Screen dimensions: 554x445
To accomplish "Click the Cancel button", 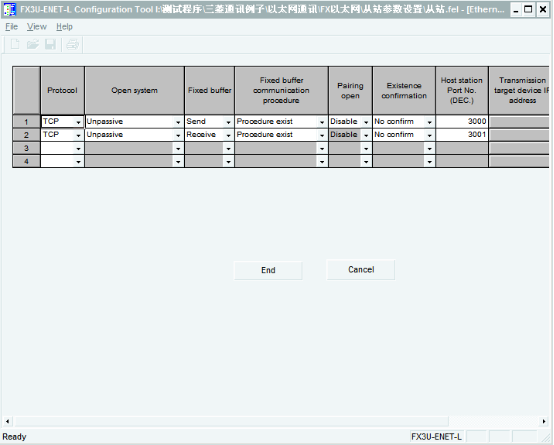I will point(361,270).
